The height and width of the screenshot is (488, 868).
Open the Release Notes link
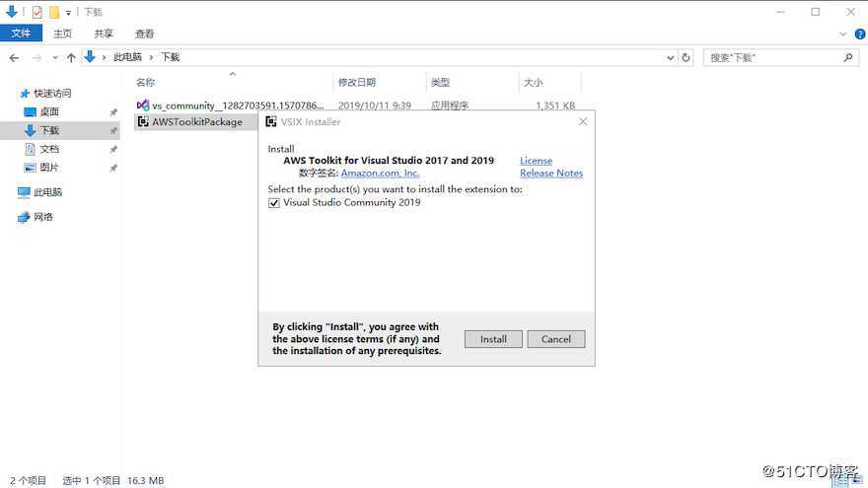click(x=551, y=174)
